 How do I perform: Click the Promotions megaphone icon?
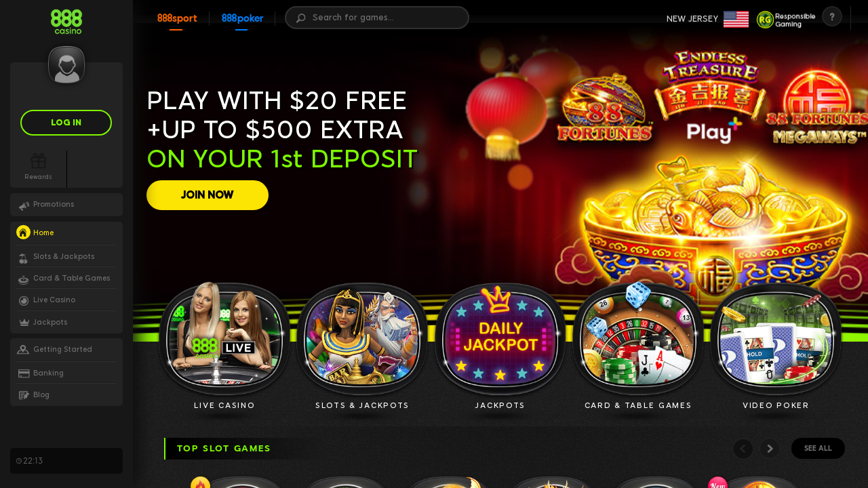click(x=24, y=205)
